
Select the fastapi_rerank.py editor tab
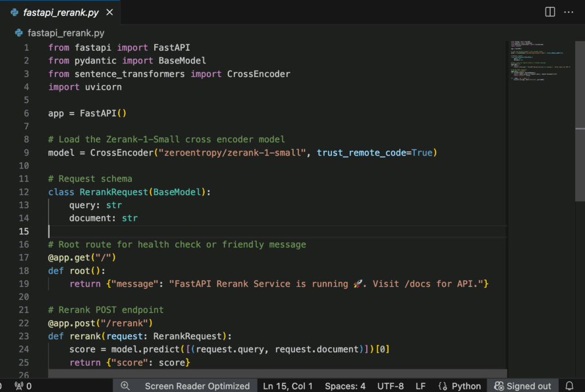[61, 13]
